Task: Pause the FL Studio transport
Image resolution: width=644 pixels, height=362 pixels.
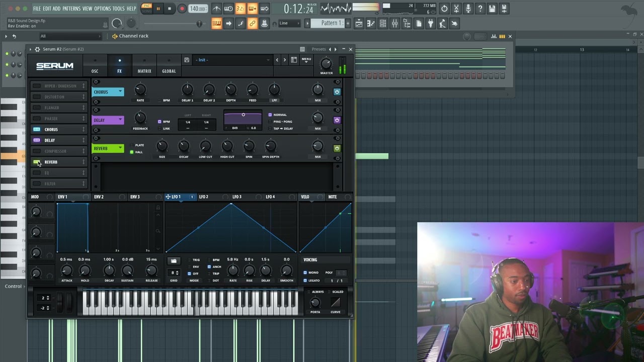Action: [x=158, y=9]
